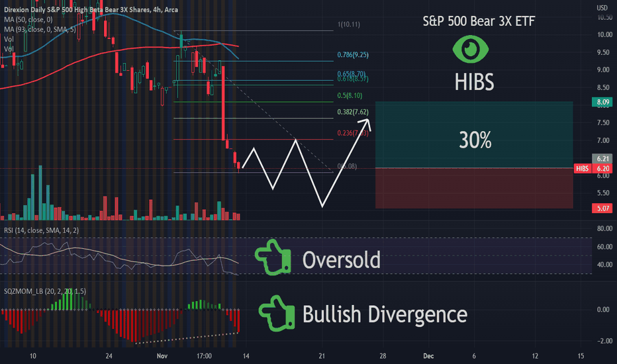Click the '28' date on the time axis
The image size is (617, 364).
pos(383,356)
